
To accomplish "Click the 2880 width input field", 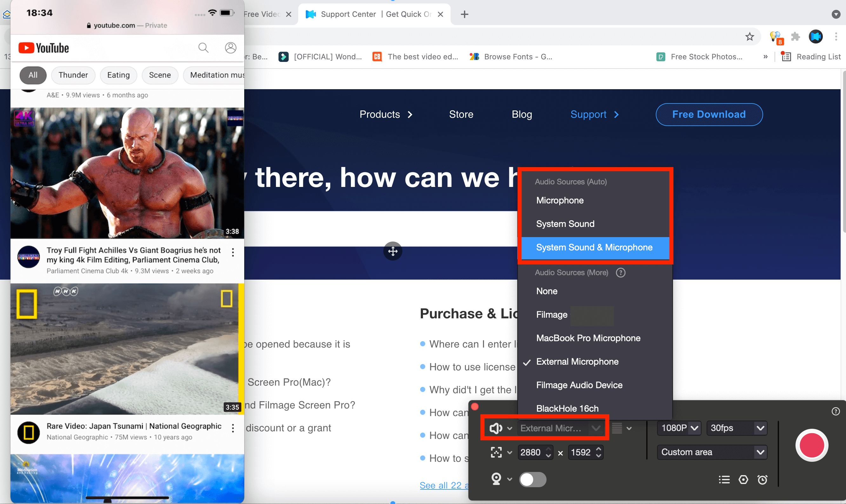I will coord(531,452).
